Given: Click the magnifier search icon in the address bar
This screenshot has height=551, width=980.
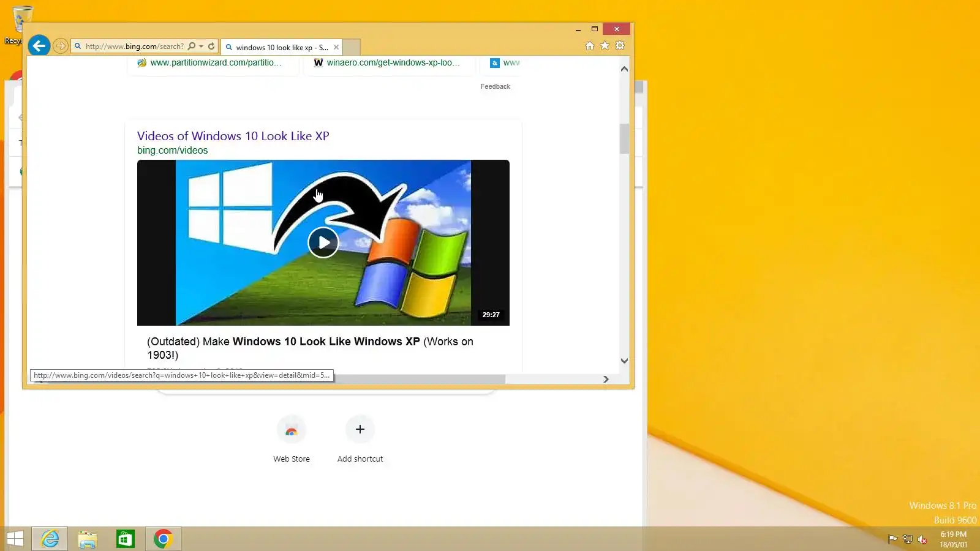Looking at the screenshot, I should (192, 46).
